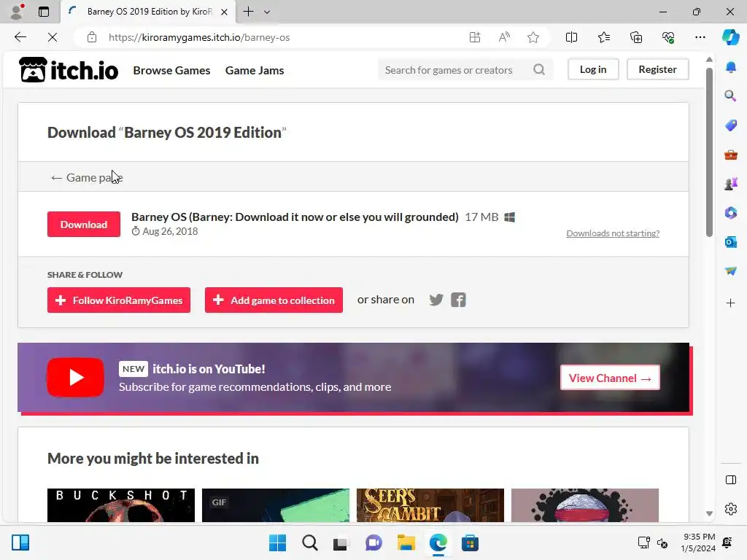This screenshot has width=747, height=560.
Task: Open the Windows Start menu
Action: coord(277,542)
